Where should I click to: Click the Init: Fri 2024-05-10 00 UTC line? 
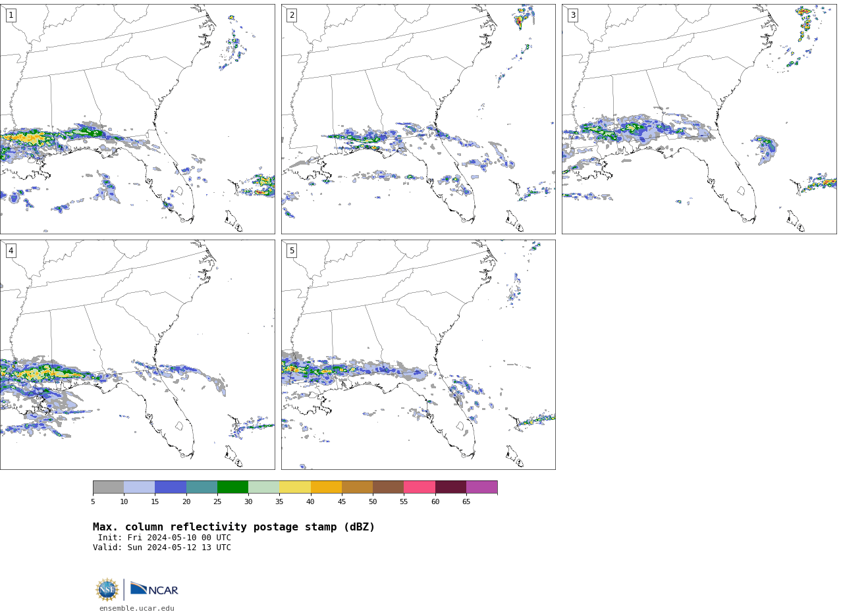pyautogui.click(x=165, y=538)
